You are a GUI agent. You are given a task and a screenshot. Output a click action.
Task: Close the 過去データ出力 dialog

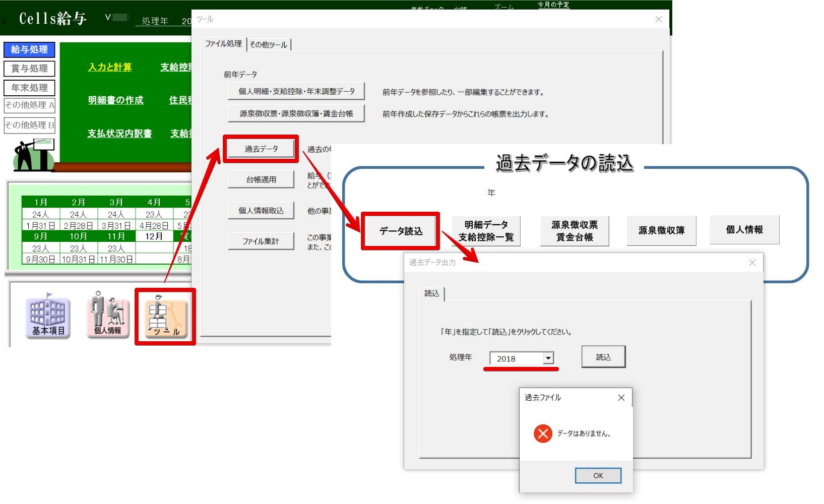pyautogui.click(x=752, y=263)
